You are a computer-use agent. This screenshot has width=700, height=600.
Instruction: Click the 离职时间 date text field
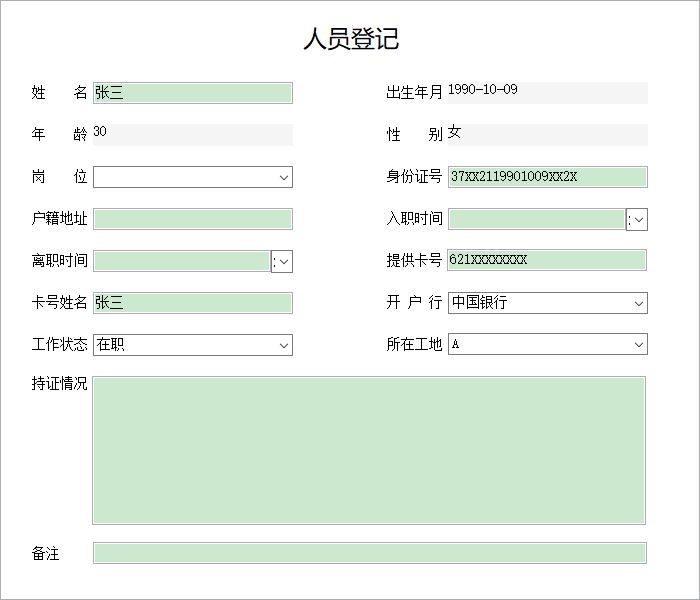[182, 261]
